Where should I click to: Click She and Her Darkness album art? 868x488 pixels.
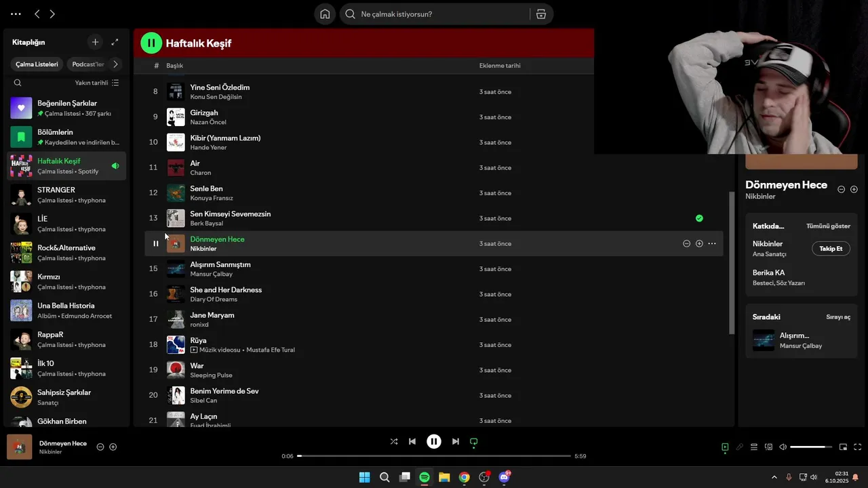[176, 294]
